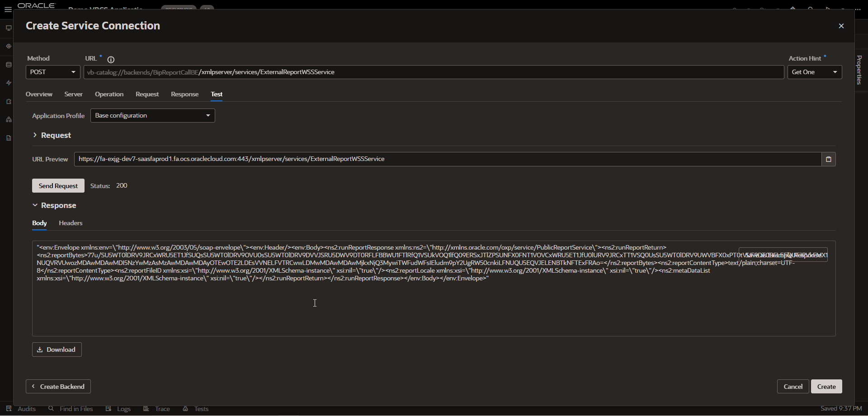Image resolution: width=868 pixels, height=416 pixels.
Task: Collapse the Response section
Action: pos(54,205)
